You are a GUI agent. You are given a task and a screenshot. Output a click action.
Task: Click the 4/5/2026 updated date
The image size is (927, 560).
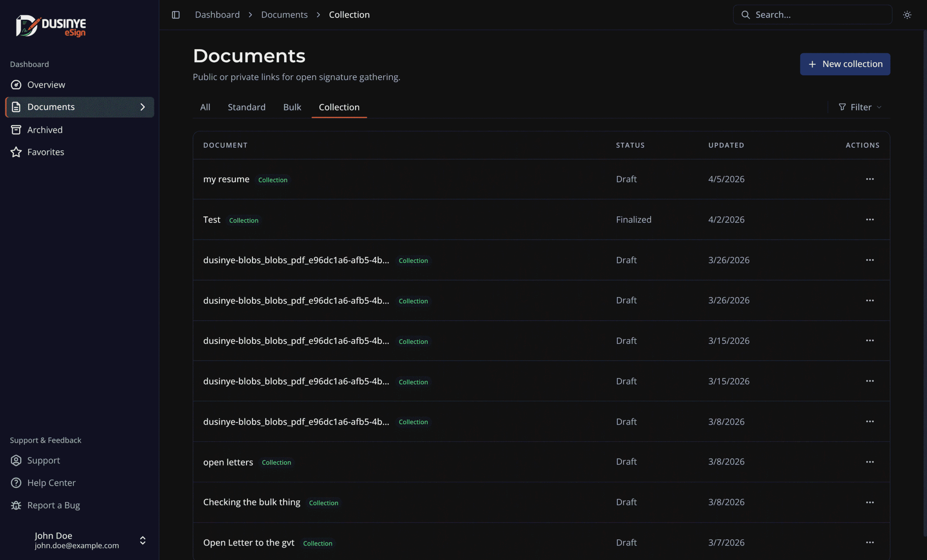[x=726, y=179]
